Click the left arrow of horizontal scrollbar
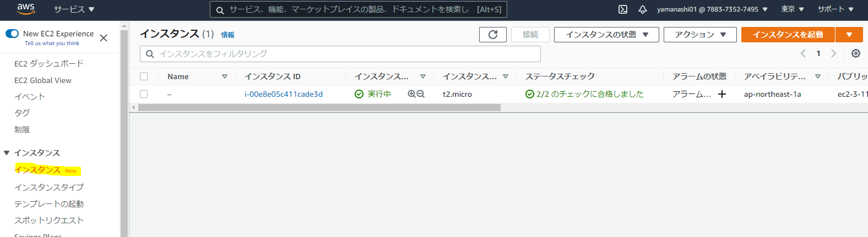 133,108
